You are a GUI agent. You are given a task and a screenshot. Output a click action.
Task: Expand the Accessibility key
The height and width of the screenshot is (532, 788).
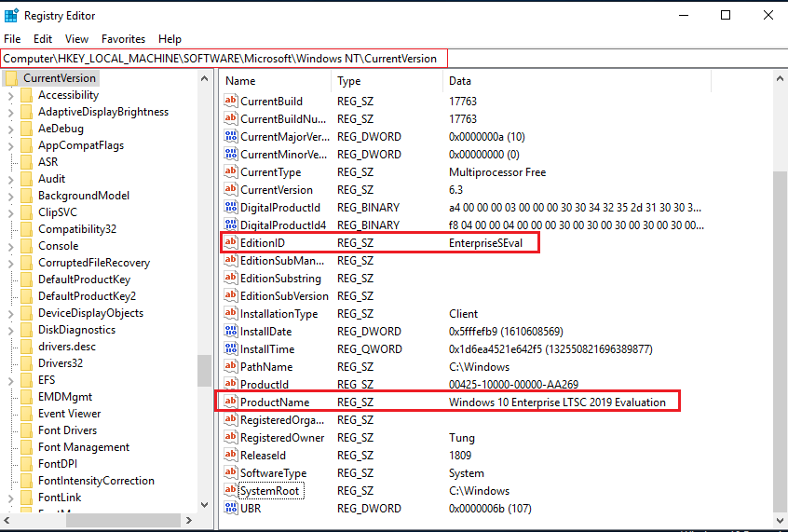click(10, 96)
